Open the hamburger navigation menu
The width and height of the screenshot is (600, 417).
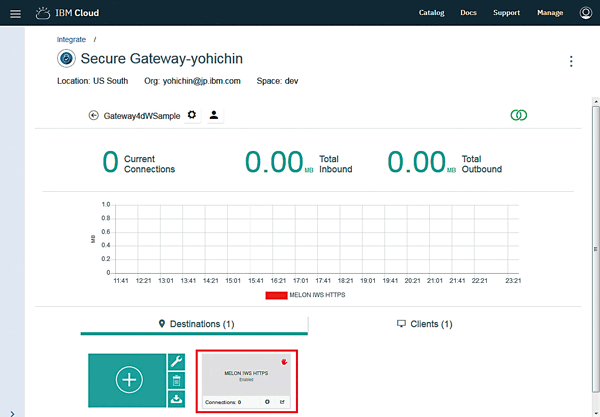[x=15, y=14]
